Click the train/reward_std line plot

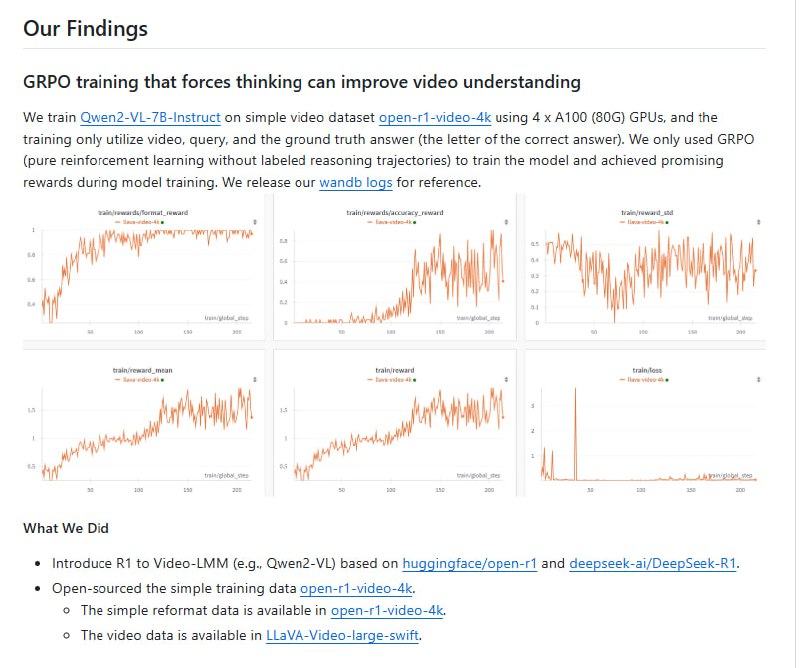pyautogui.click(x=647, y=270)
